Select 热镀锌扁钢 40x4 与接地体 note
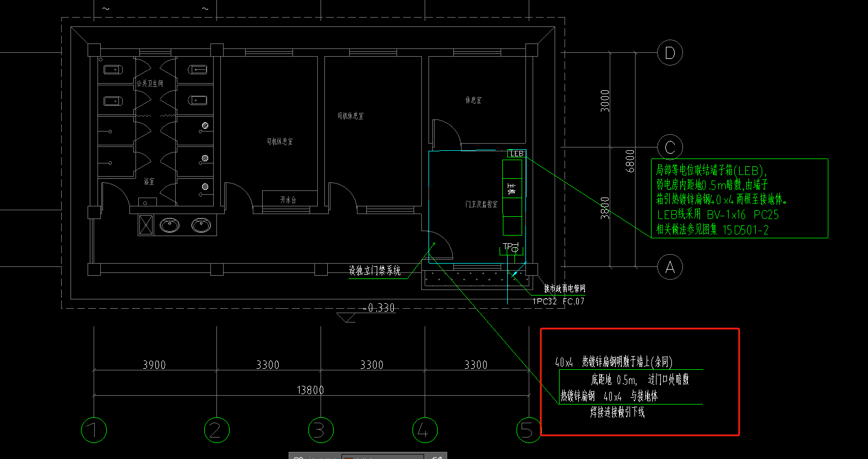868x459 pixels. pos(609,396)
